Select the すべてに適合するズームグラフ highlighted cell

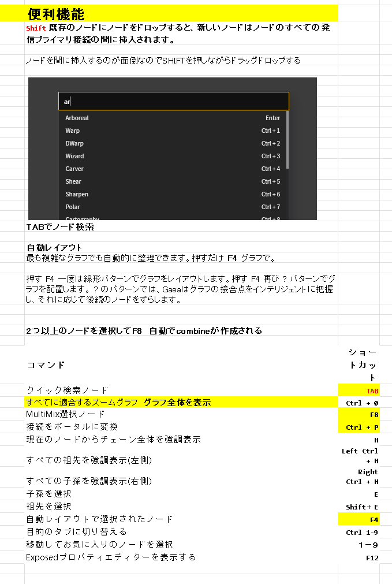(x=181, y=402)
